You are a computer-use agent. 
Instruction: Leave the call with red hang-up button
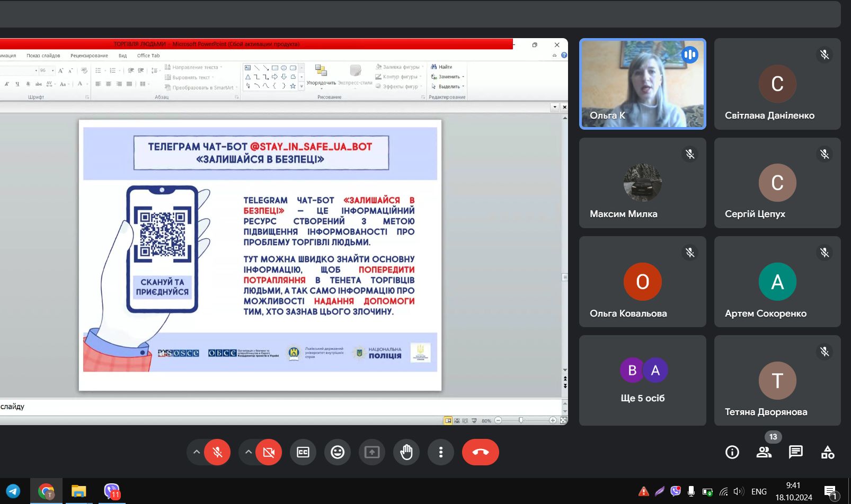tap(480, 452)
